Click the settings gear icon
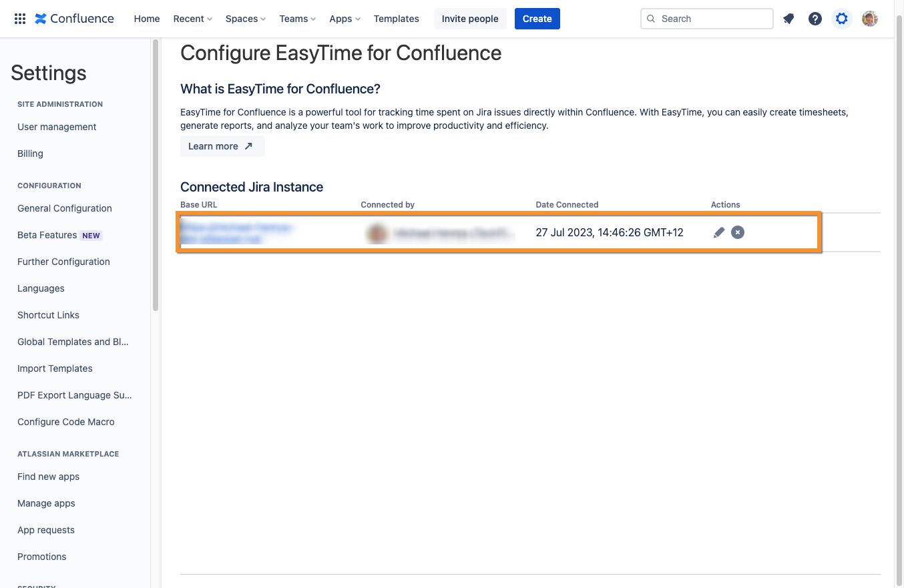Viewport: 904px width, 588px height. tap(842, 19)
